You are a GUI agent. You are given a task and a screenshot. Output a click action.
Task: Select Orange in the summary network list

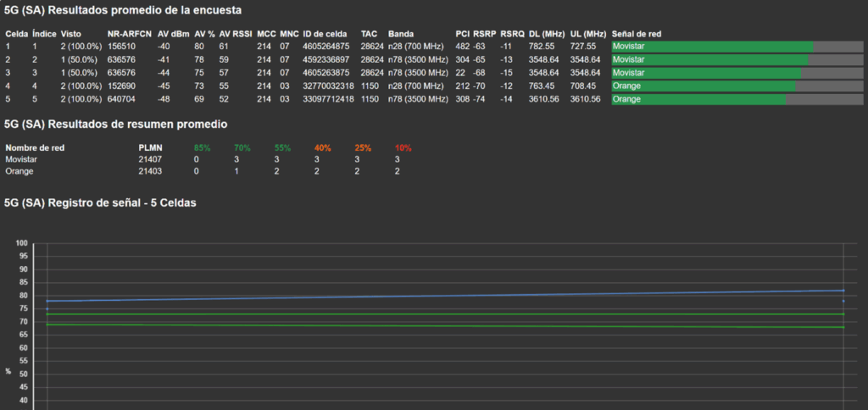(x=19, y=172)
